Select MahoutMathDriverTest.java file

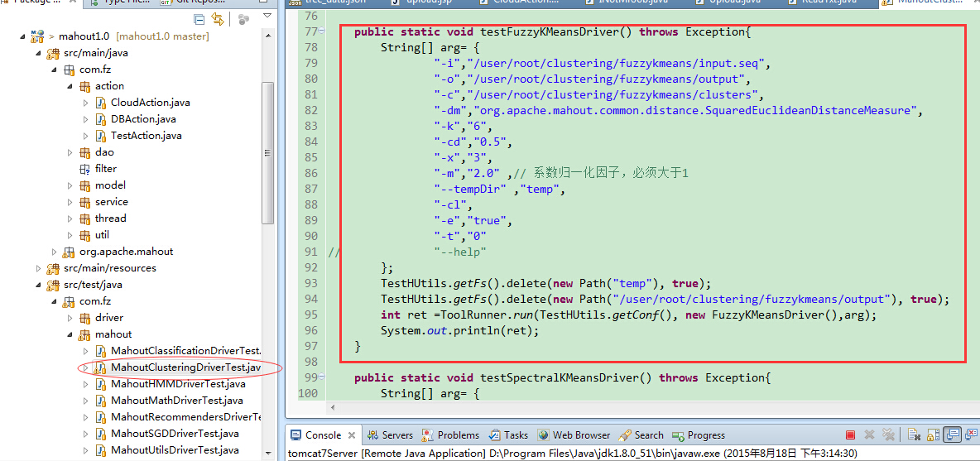click(x=177, y=401)
